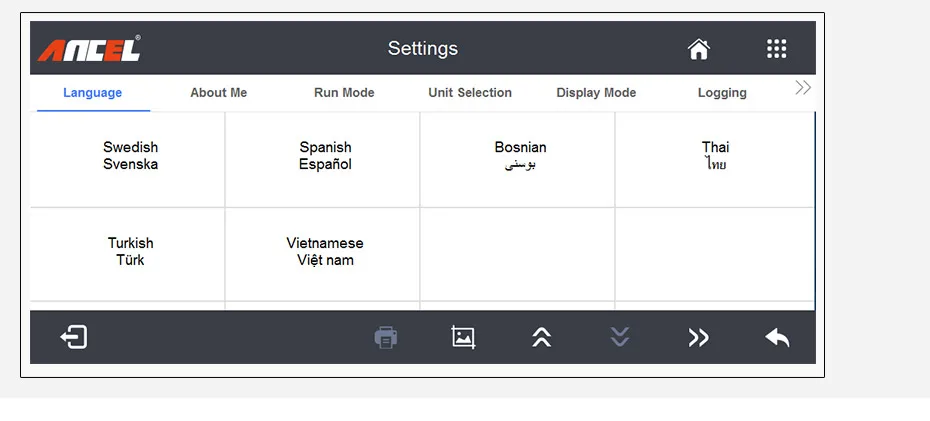Image resolution: width=930 pixels, height=421 pixels.
Task: Click the back arrow icon
Action: [777, 337]
